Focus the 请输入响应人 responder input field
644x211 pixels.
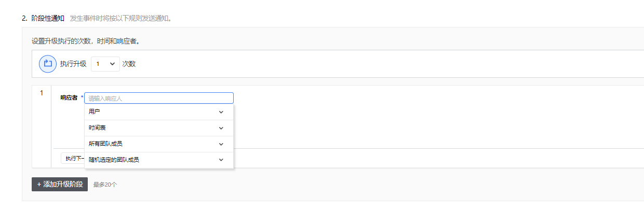(158, 98)
